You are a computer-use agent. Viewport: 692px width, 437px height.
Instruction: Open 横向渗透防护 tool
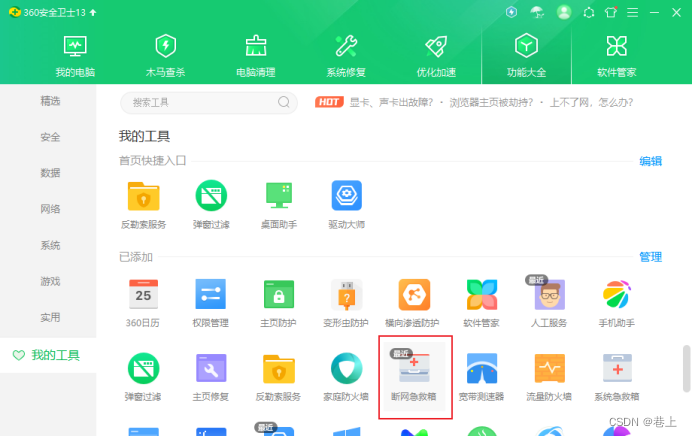[413, 303]
